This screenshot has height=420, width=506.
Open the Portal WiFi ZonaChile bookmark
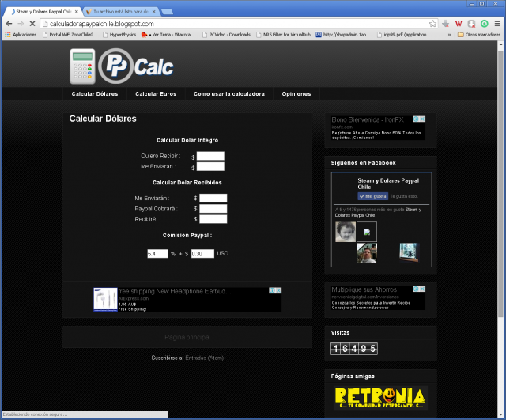tap(70, 35)
